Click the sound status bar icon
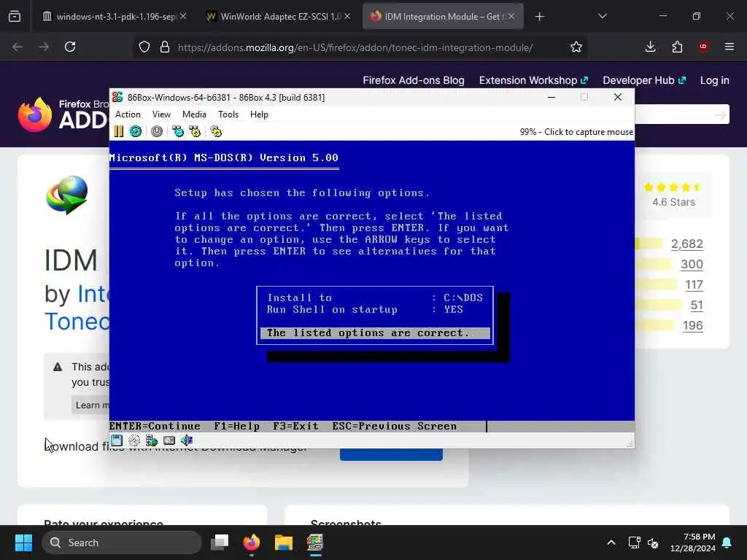This screenshot has height=560, width=747. tap(186, 440)
